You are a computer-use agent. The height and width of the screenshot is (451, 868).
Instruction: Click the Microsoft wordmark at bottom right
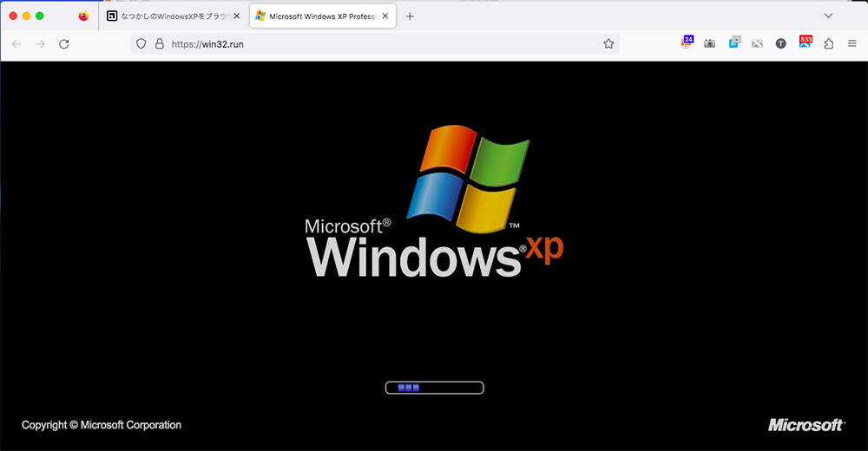806,425
